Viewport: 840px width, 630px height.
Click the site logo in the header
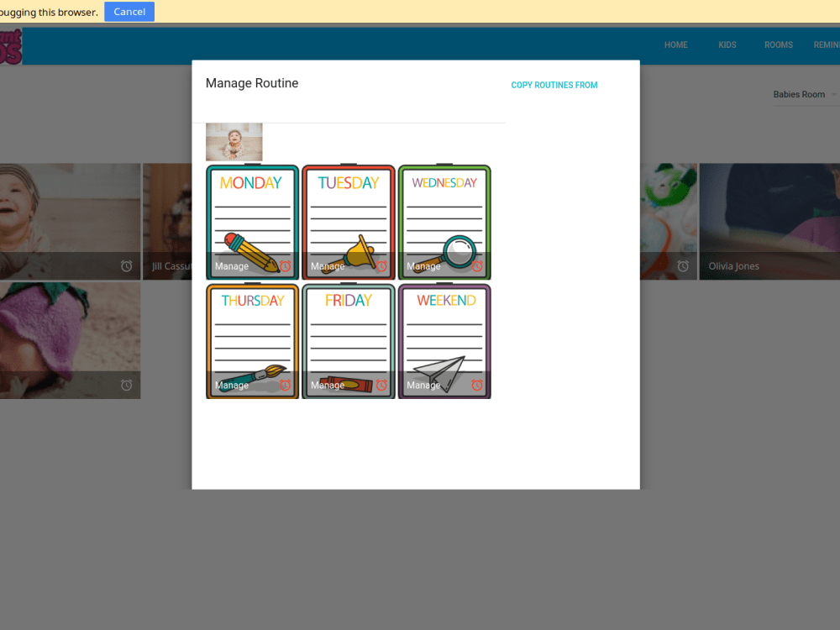tap(11, 47)
